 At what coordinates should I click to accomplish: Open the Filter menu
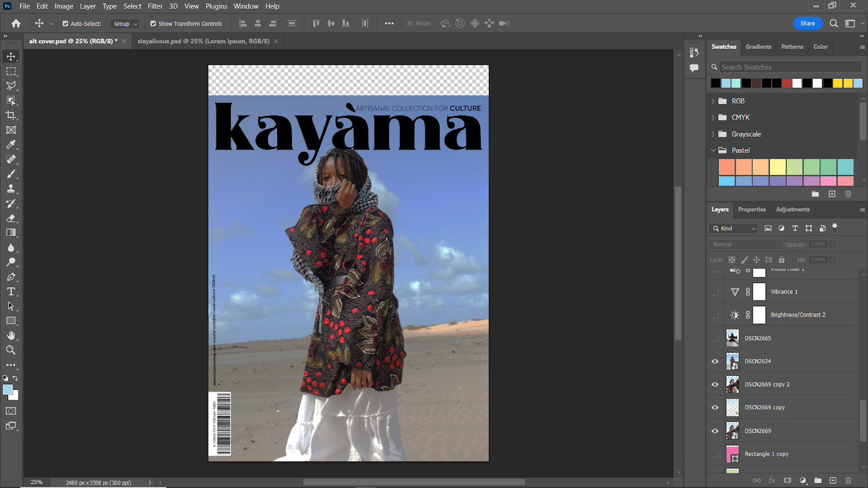155,6
